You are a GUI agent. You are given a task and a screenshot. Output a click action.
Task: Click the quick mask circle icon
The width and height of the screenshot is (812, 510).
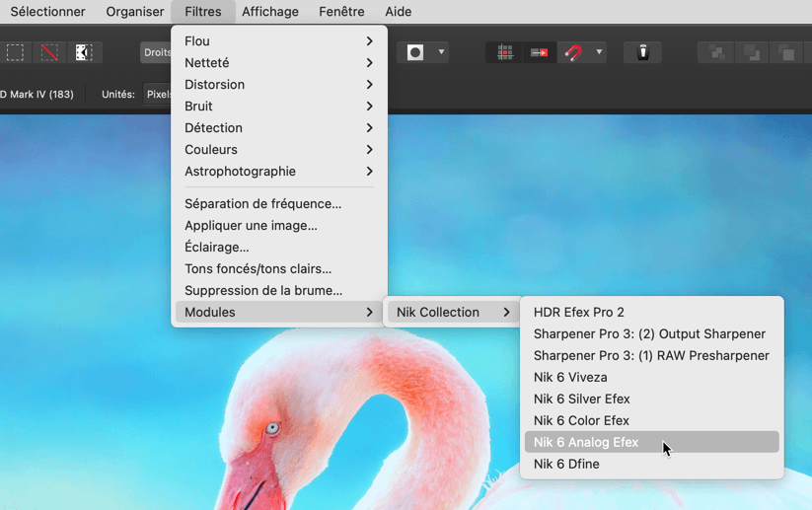(415, 52)
